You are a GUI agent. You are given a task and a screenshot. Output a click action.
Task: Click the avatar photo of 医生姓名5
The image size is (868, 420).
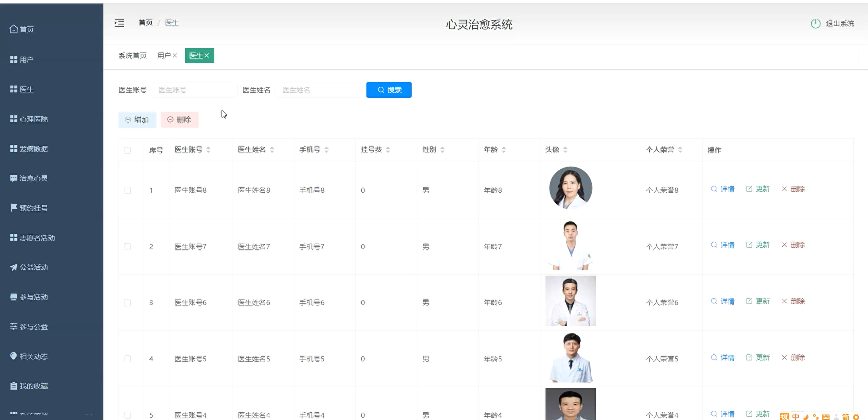coord(570,357)
